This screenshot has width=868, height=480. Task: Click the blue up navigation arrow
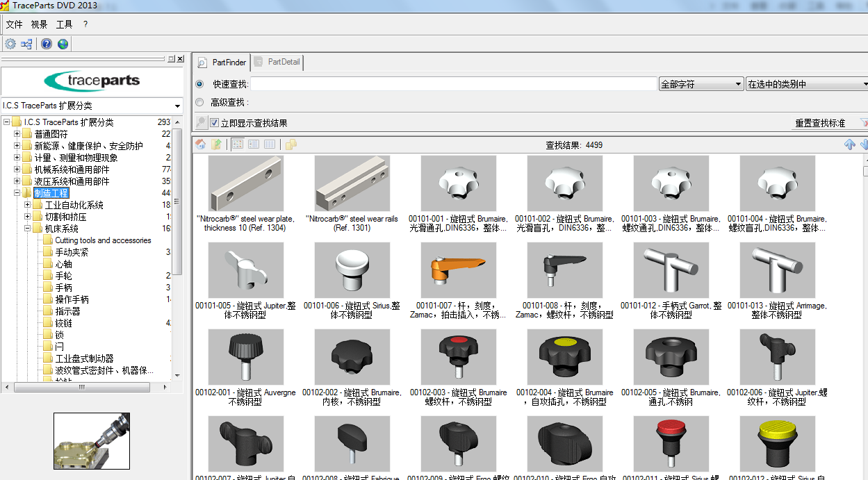[849, 144]
